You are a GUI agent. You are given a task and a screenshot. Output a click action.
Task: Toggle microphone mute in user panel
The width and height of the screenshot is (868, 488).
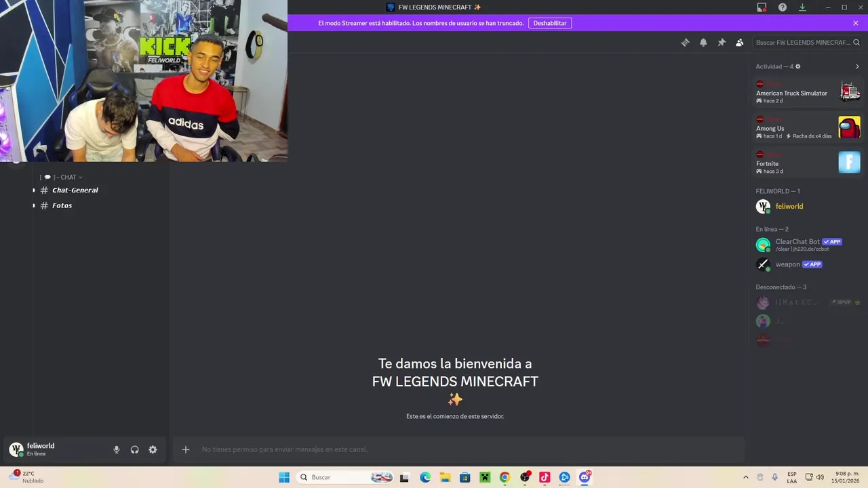[117, 449]
